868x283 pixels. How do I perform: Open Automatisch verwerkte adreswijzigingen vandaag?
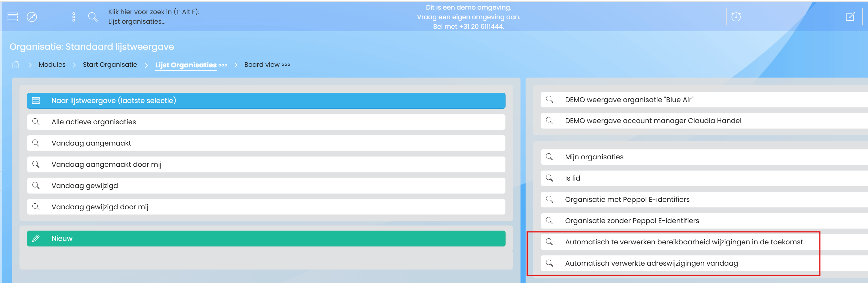[x=704, y=263]
